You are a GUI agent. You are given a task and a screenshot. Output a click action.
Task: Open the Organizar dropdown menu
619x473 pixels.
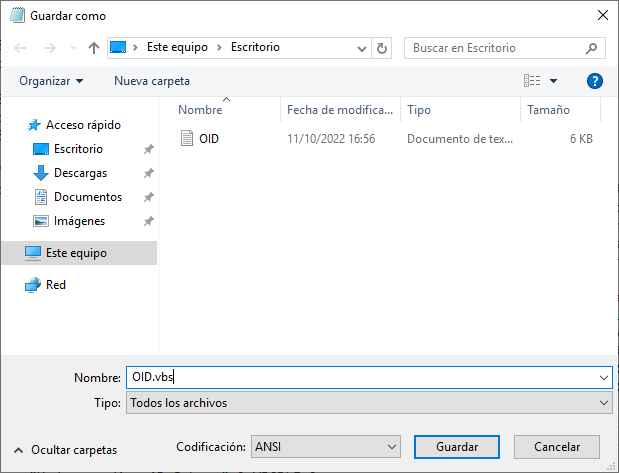[x=51, y=81]
